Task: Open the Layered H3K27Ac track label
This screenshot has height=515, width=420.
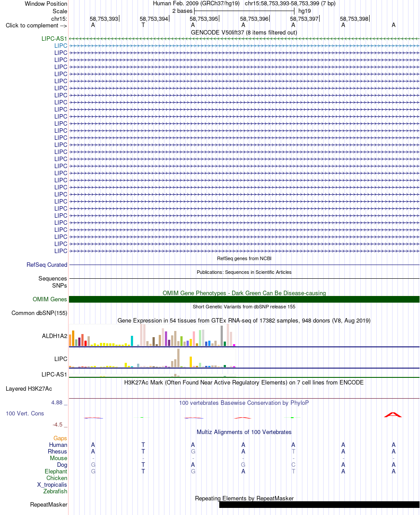Action: (x=29, y=388)
